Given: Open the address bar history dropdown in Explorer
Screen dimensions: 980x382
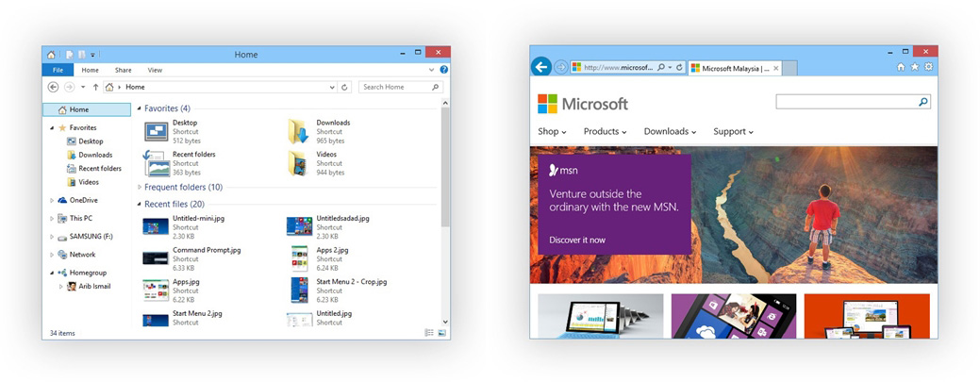Looking at the screenshot, I should [x=333, y=87].
